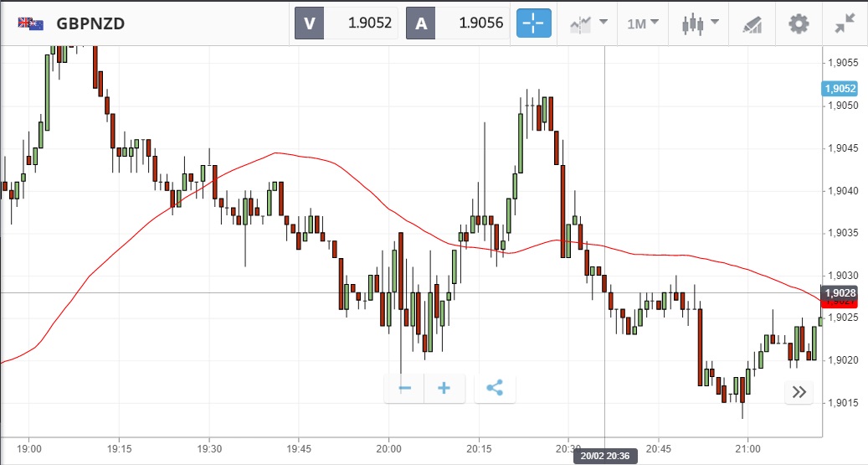The image size is (868, 465).
Task: Click the blue 1,9052 price label
Action: point(840,88)
